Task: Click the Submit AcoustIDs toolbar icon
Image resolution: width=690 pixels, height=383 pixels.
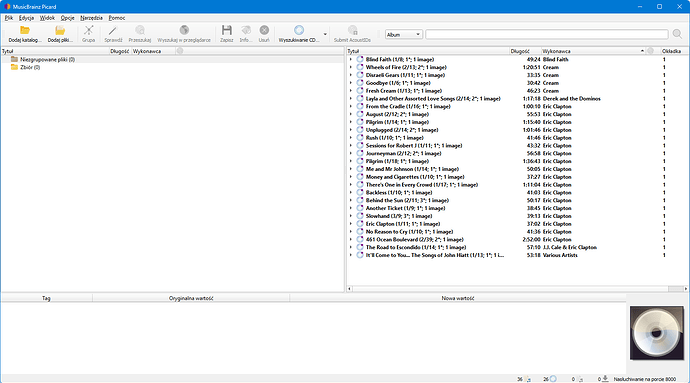Action: 352,30
